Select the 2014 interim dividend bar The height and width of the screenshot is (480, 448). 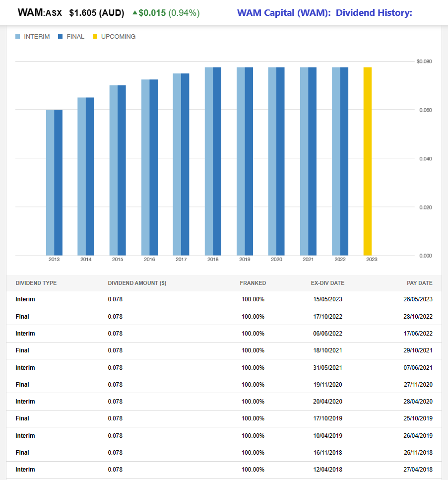(82, 176)
